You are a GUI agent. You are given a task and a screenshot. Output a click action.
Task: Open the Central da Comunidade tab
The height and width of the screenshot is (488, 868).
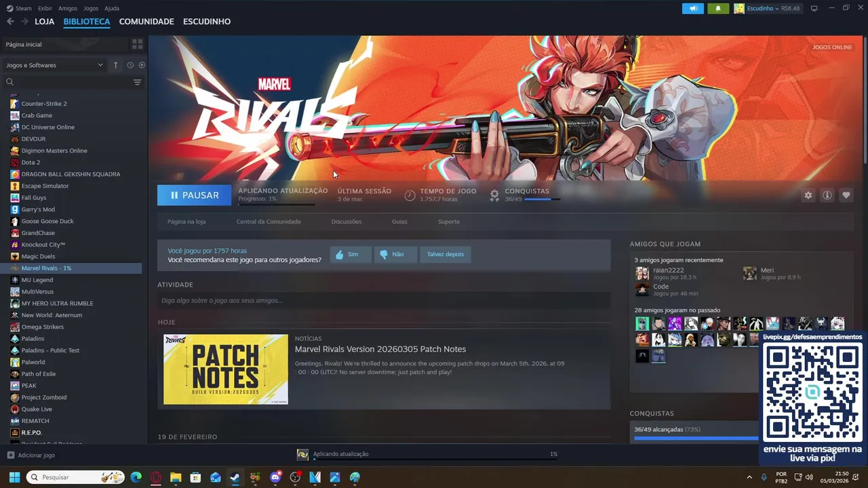[269, 222]
